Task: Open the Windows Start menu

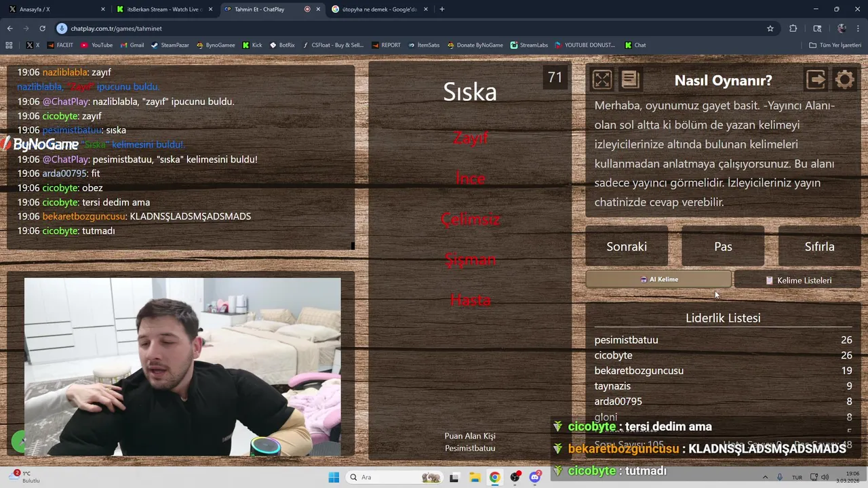Action: click(x=334, y=477)
